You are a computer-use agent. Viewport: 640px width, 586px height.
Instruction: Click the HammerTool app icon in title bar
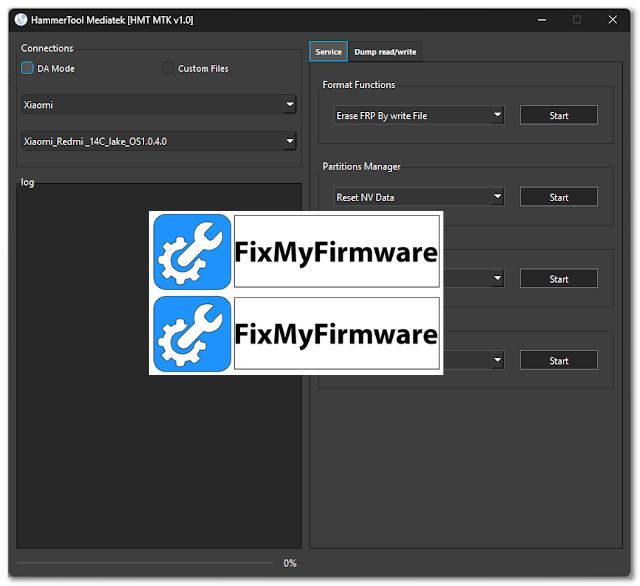20,19
